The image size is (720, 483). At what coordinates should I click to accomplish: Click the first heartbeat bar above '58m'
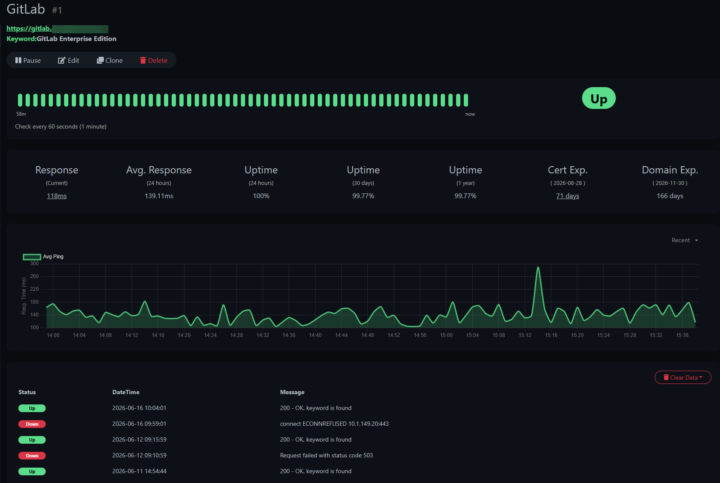[20, 100]
